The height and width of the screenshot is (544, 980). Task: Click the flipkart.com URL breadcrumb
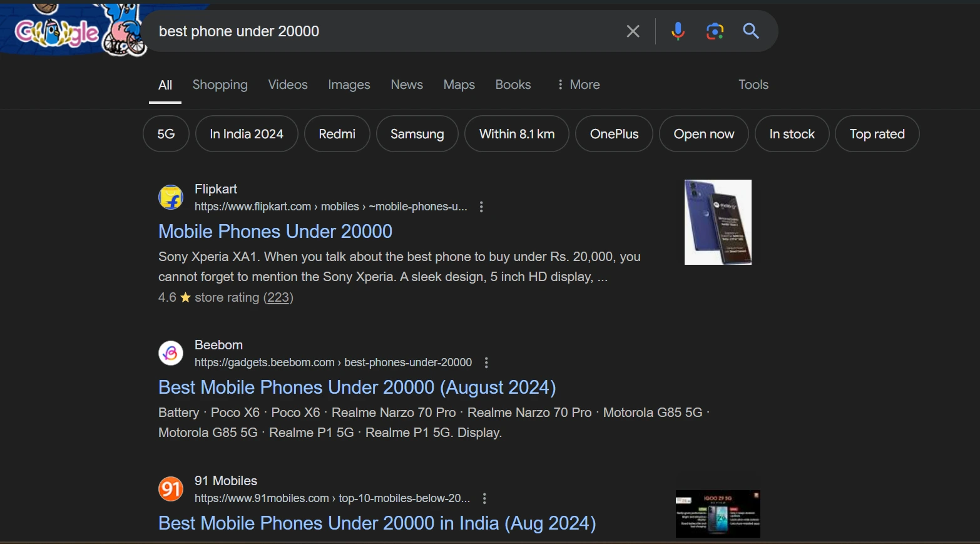(x=331, y=207)
